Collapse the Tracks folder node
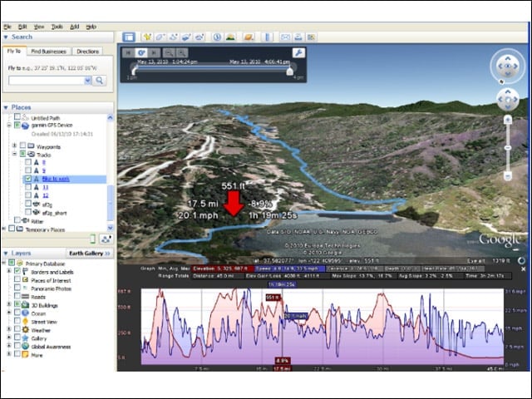The height and width of the screenshot is (399, 532). [x=15, y=154]
